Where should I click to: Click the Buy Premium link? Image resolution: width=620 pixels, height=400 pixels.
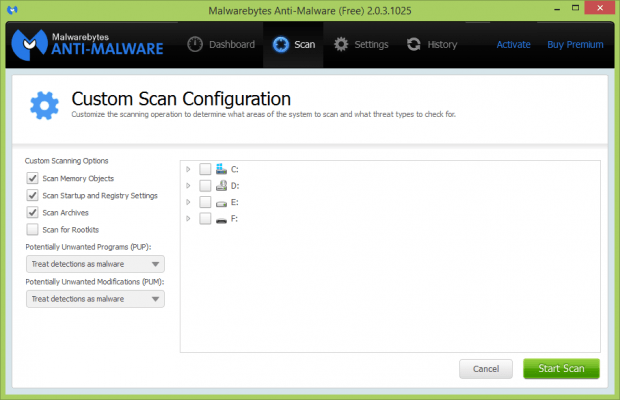(575, 45)
